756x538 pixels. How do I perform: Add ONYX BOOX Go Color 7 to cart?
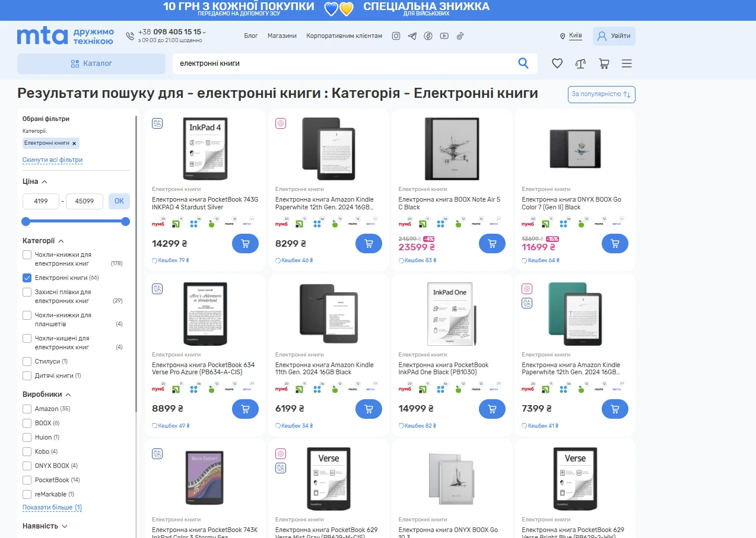pos(615,244)
